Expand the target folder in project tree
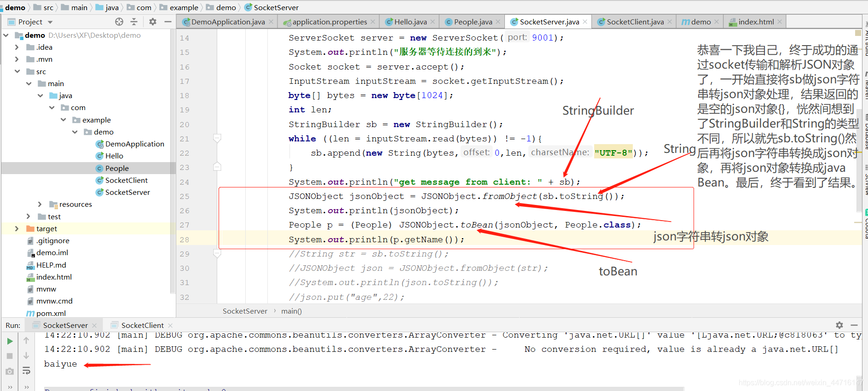Image resolution: width=868 pixels, height=391 pixels. click(x=17, y=228)
